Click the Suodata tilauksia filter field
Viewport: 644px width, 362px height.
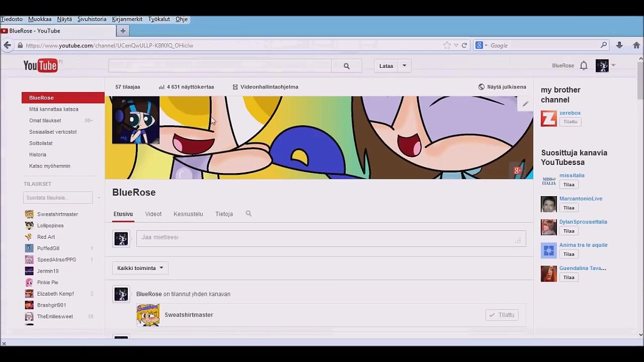[x=58, y=198]
